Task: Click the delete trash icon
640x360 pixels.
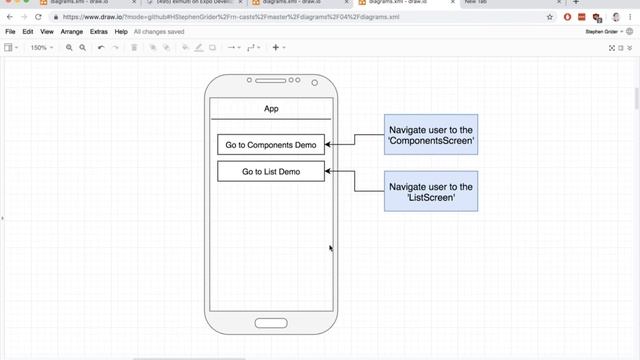Action: (134, 48)
